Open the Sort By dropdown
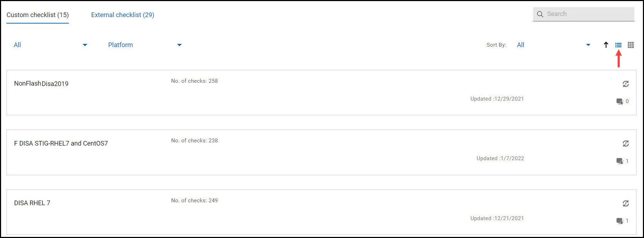This screenshot has height=238, width=644. 553,45
